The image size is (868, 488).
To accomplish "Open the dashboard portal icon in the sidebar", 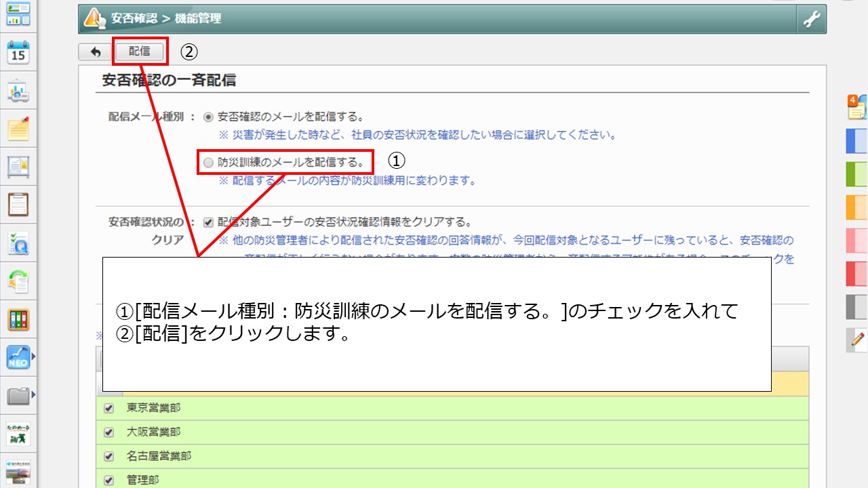I will click(x=18, y=14).
